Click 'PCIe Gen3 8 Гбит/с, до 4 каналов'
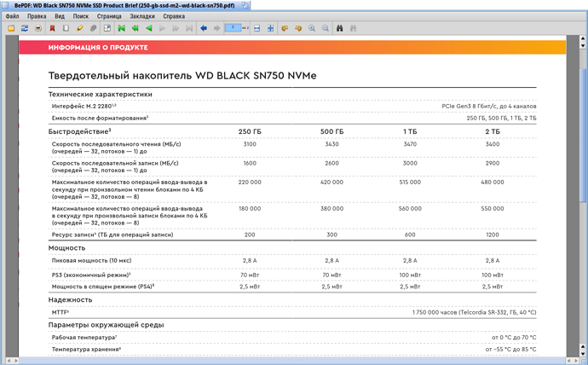 (x=489, y=106)
